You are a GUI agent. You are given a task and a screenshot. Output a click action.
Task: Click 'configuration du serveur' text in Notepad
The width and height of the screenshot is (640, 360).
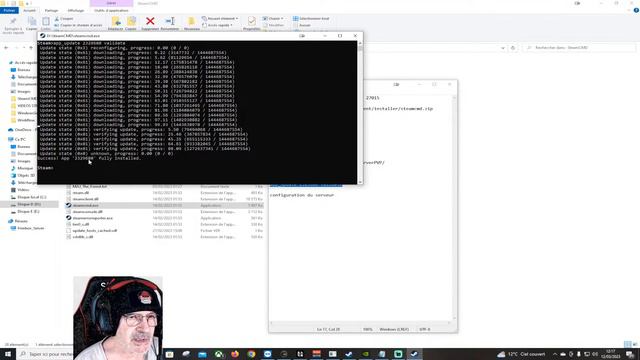pos(302,195)
